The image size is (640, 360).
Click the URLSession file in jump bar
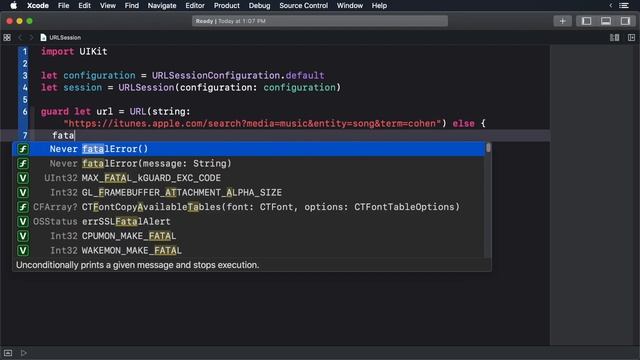pyautogui.click(x=60, y=38)
